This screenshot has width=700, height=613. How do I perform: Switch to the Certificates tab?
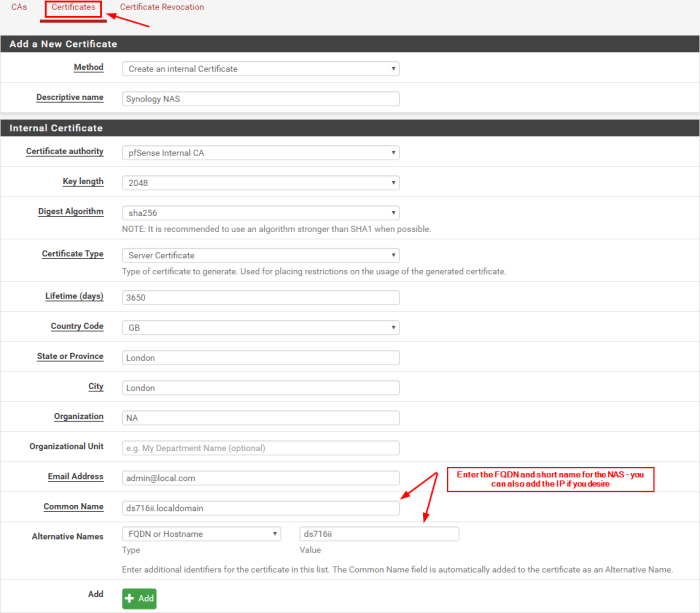click(74, 8)
